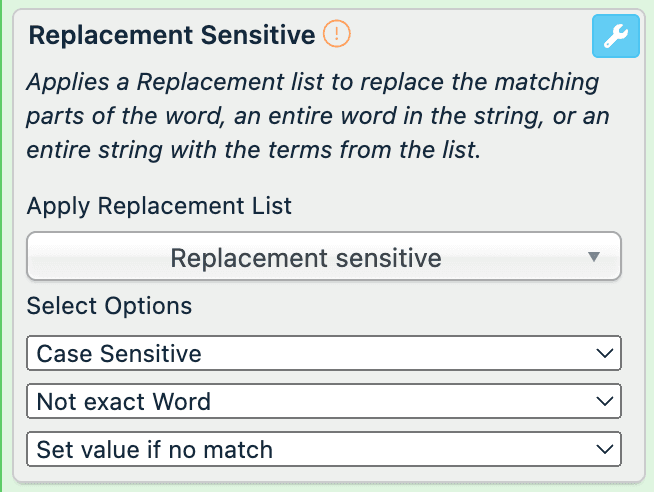Click the gray triangle arrow on Replacement list selector
The width and height of the screenshot is (654, 492).
tap(593, 257)
